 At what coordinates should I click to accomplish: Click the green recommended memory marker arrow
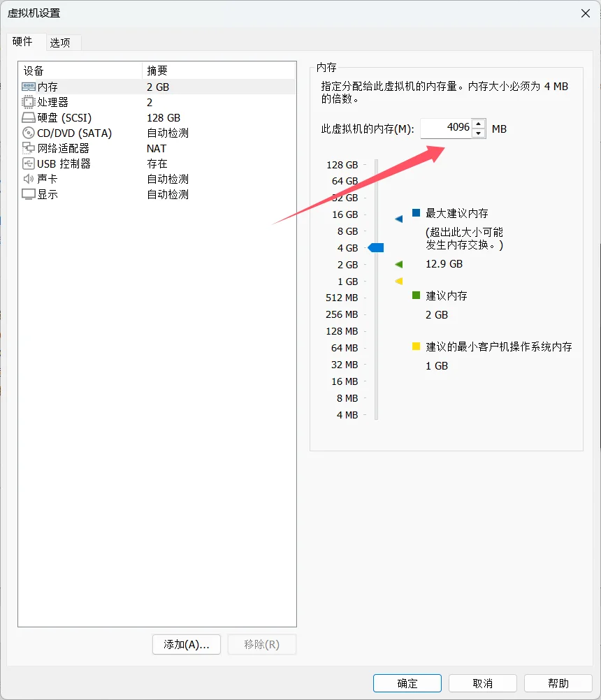point(399,264)
